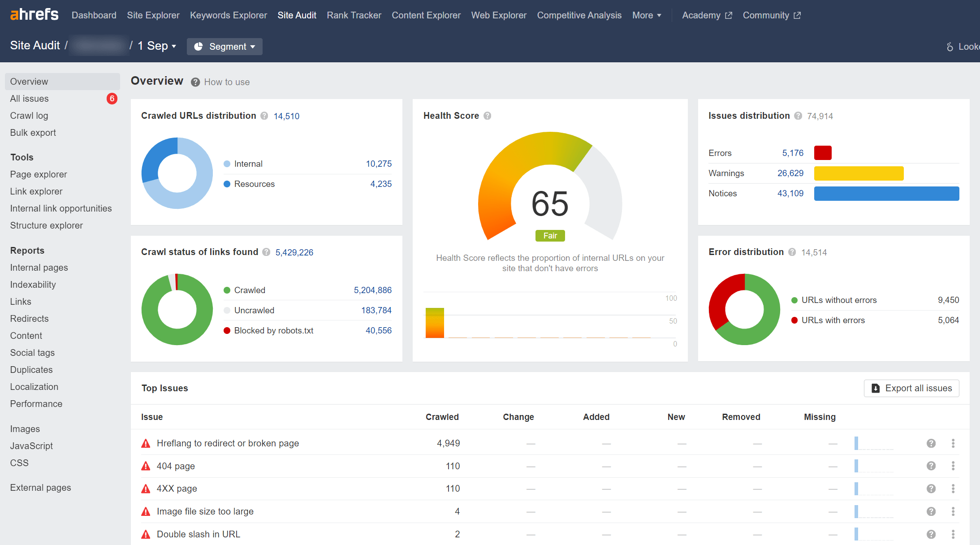Click help icon on Hreflang issue row
This screenshot has height=545, width=980.
coord(931,443)
